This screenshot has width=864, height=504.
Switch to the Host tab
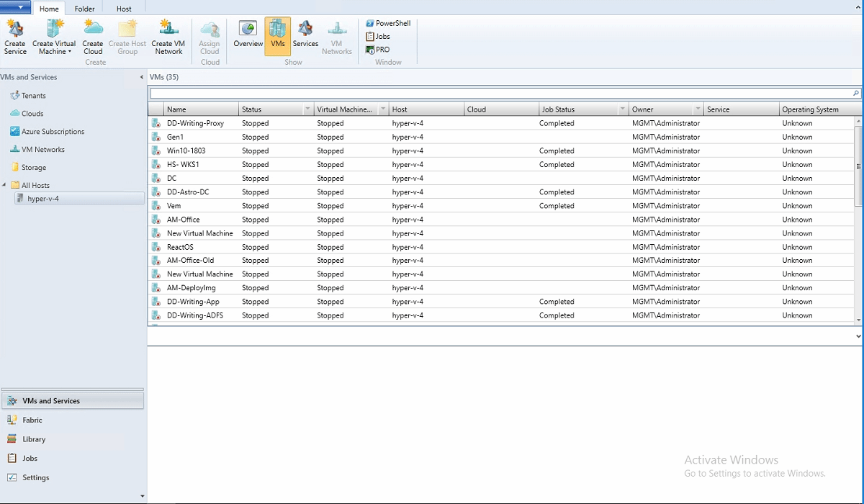click(x=124, y=9)
